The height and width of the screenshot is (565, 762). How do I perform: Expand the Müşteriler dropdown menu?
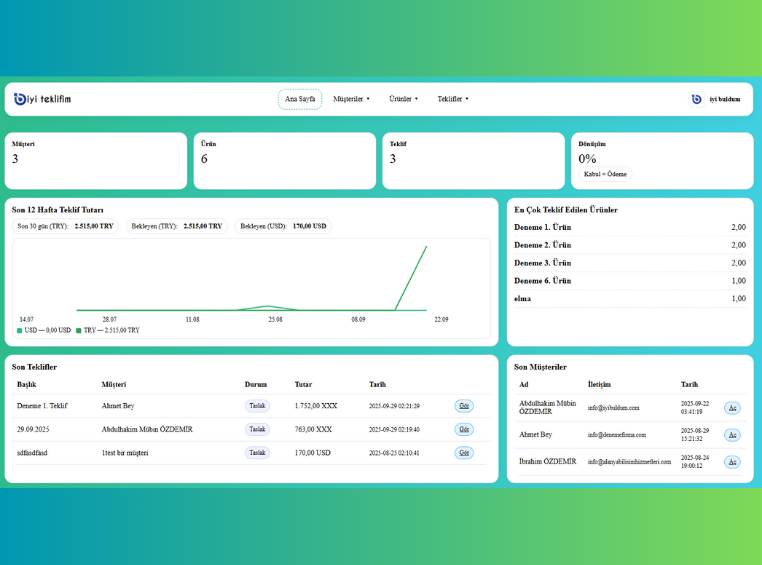351,99
